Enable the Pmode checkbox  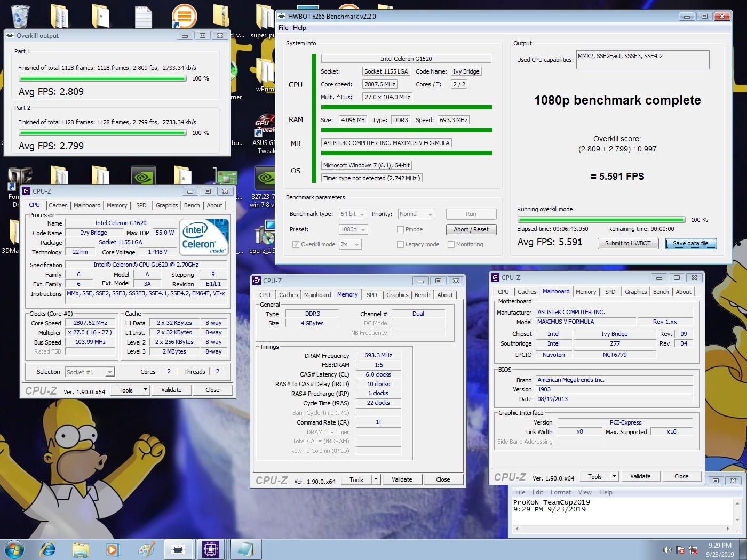pyautogui.click(x=400, y=229)
